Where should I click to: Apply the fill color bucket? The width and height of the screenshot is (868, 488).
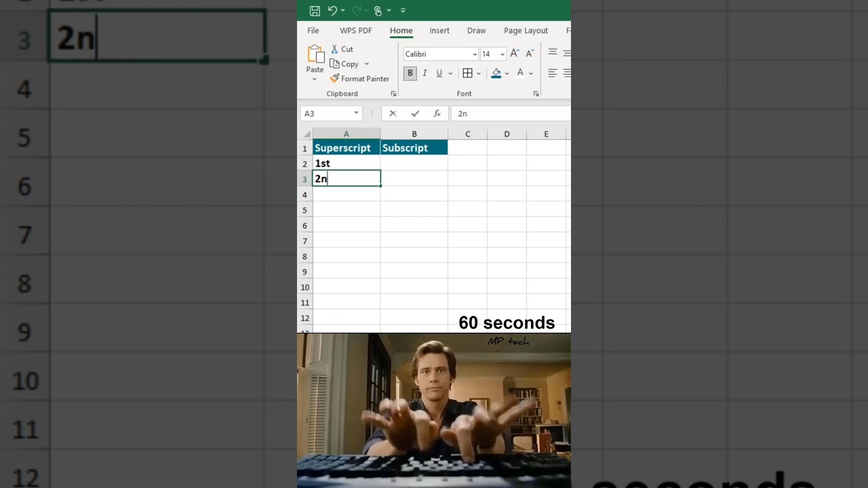tap(496, 73)
